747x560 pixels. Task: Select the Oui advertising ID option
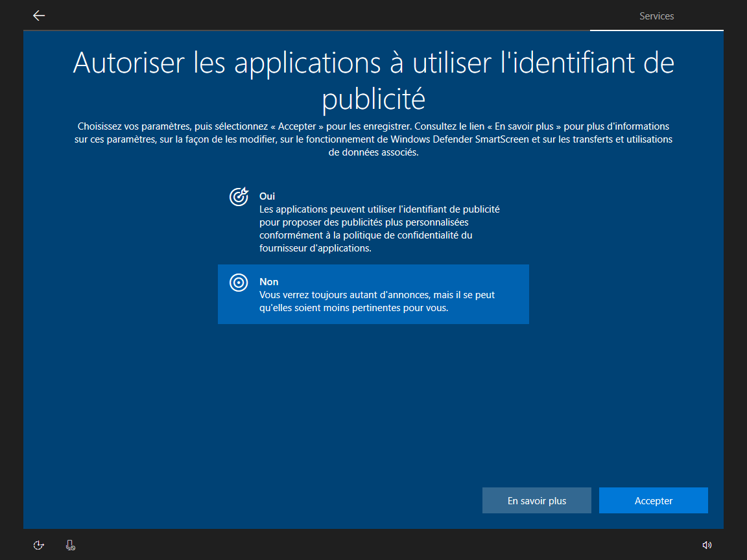(373, 222)
